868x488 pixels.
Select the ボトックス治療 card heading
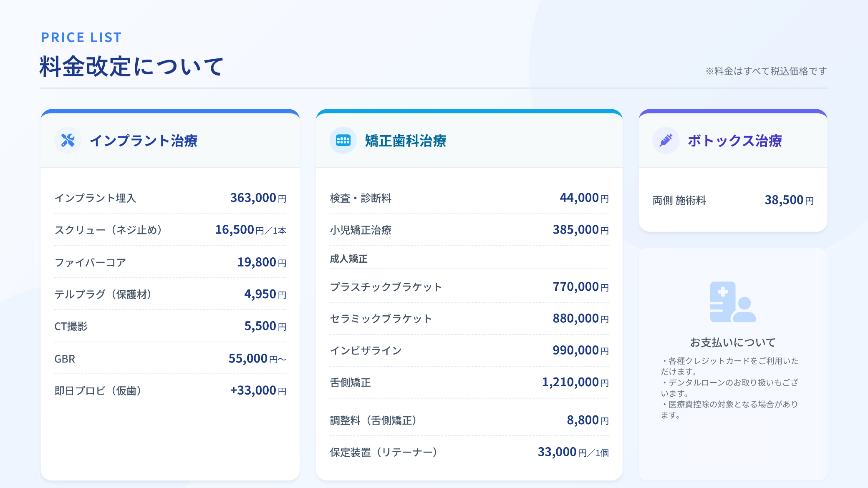point(734,141)
